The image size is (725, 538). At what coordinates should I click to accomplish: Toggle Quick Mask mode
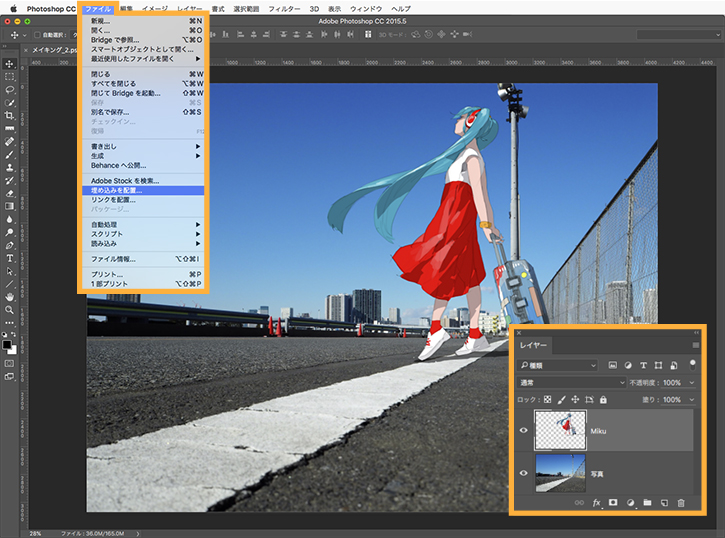pos(9,364)
